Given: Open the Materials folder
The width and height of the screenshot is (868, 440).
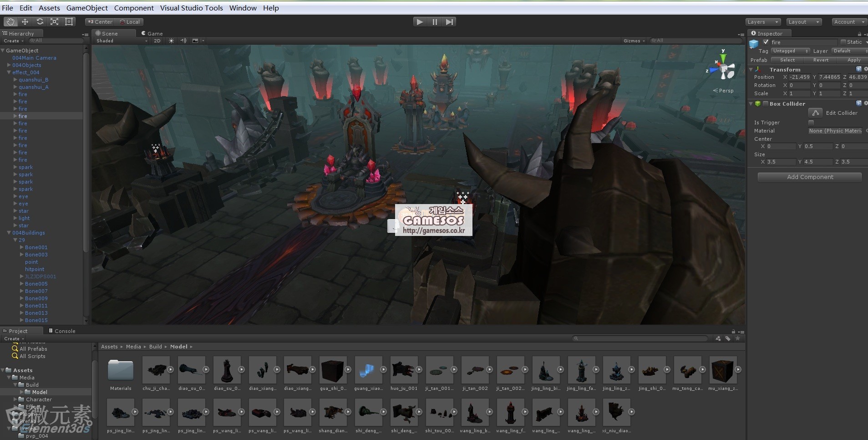Looking at the screenshot, I should [x=121, y=370].
